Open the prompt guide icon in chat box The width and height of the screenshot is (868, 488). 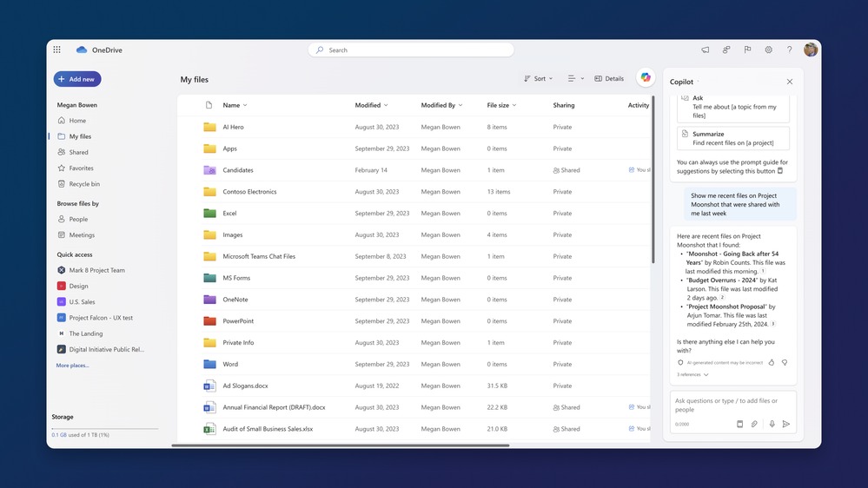point(739,424)
